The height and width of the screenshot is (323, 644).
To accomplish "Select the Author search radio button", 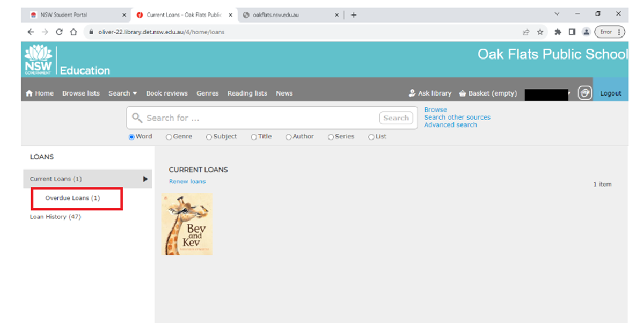I will tap(289, 137).
